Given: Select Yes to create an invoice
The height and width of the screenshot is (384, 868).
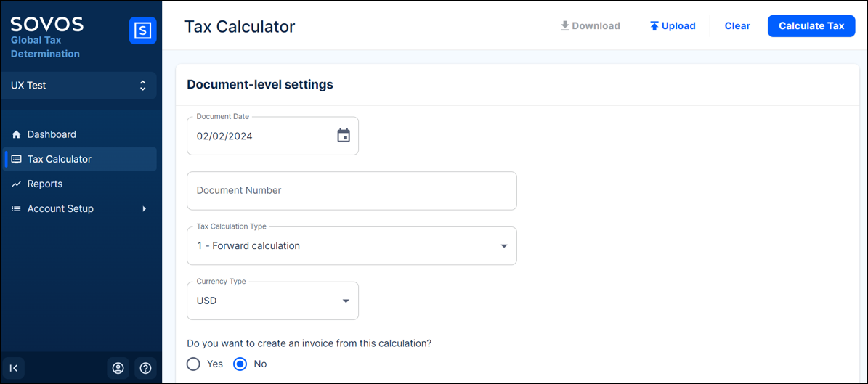Looking at the screenshot, I should [x=193, y=364].
